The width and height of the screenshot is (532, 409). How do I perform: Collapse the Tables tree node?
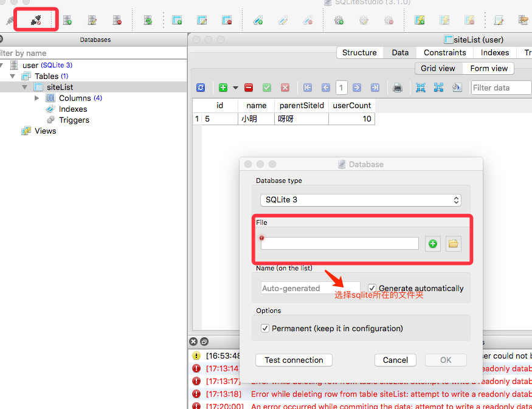pyautogui.click(x=13, y=76)
